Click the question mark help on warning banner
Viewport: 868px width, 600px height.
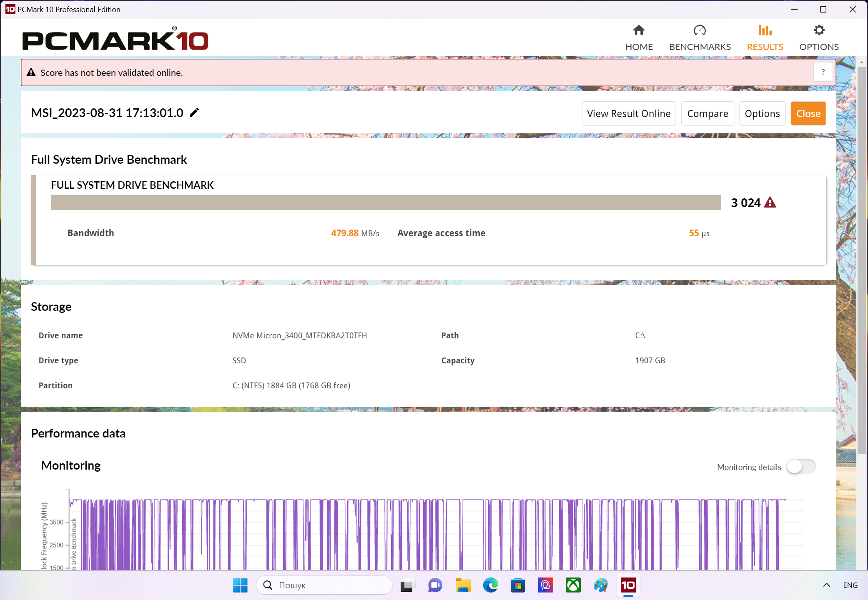click(823, 72)
